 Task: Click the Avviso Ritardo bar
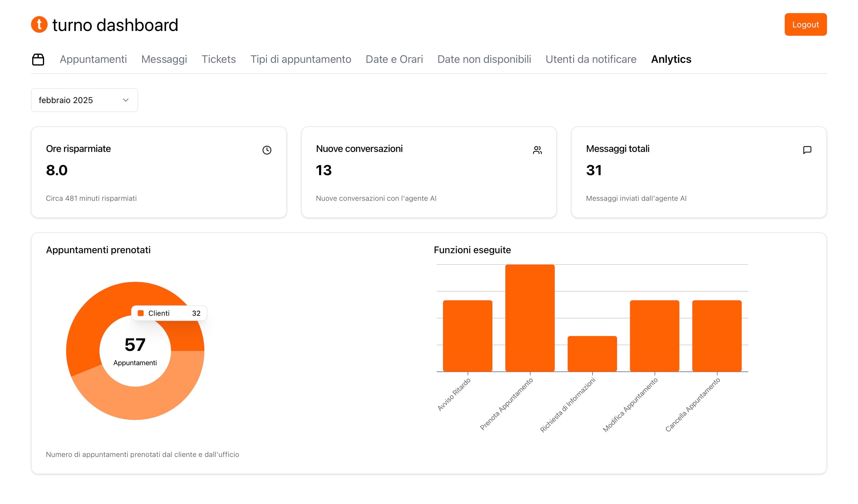click(x=467, y=336)
